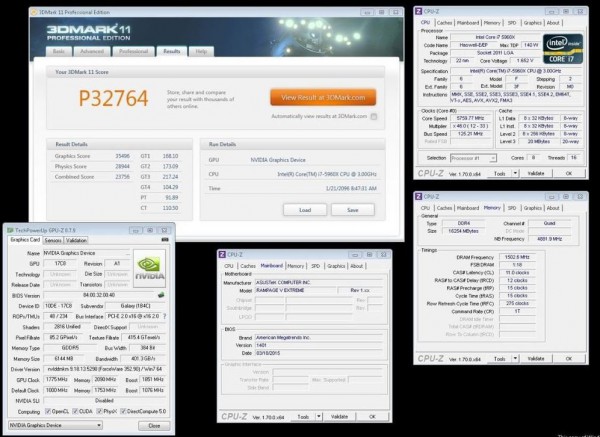Click the CPU-Z Specification field
The image size is (600, 437).
(x=516, y=71)
